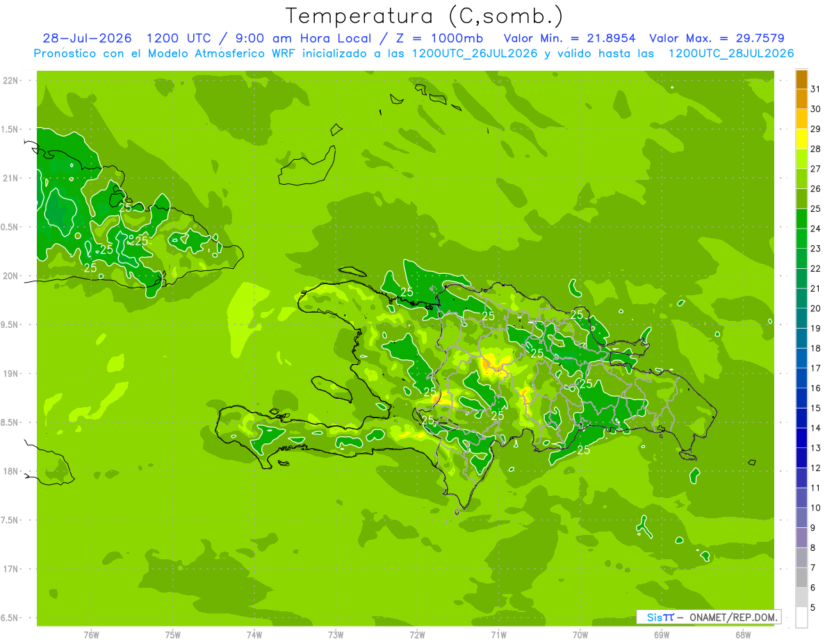Click the '31' color bar label
Screen dimensions: 834x644
coord(815,89)
